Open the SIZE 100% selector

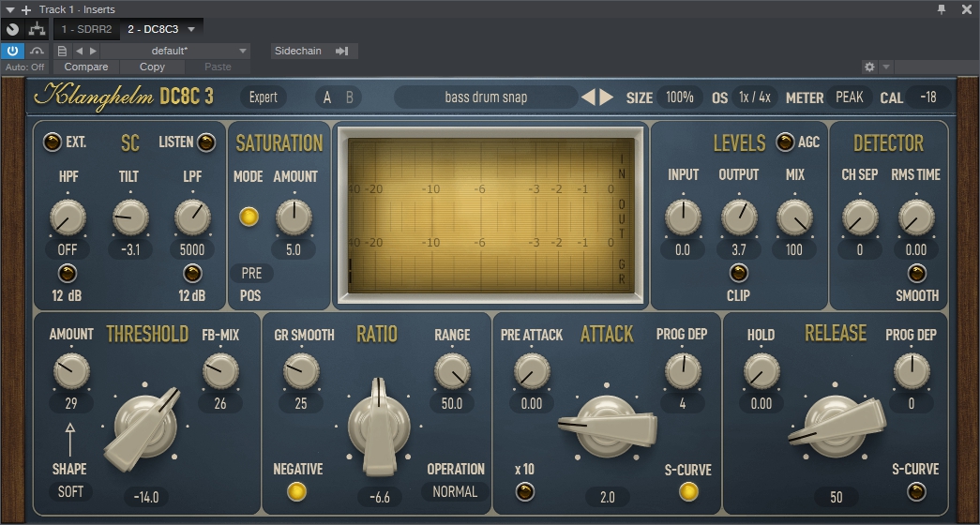tap(679, 97)
